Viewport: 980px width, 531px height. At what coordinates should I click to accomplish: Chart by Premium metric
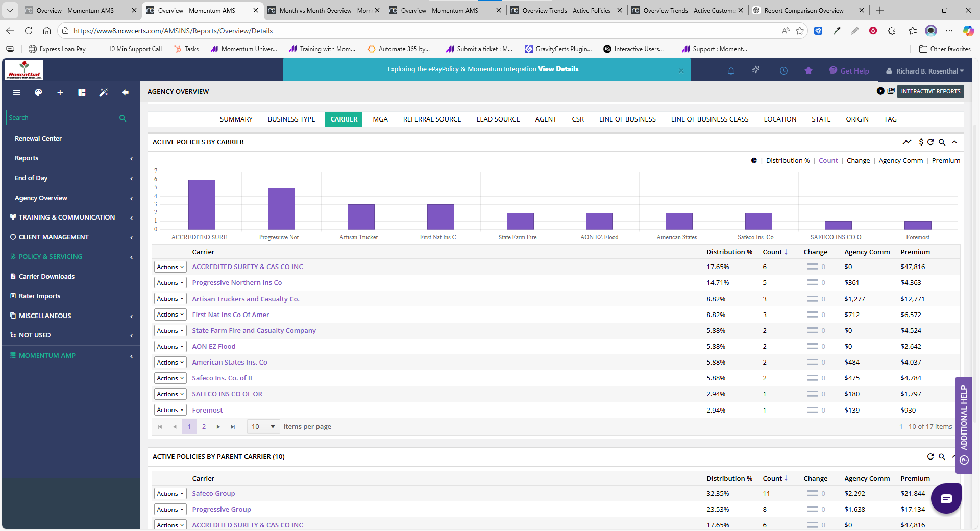click(946, 160)
